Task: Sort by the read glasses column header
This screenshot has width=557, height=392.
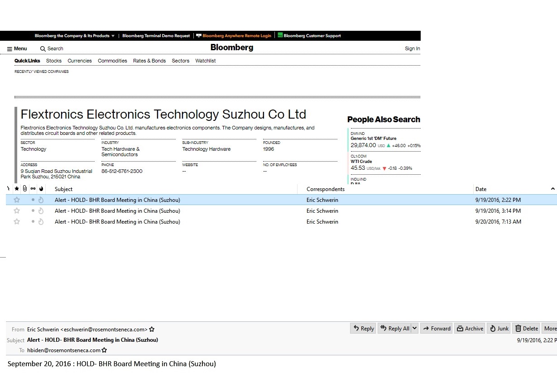Action: (x=33, y=189)
